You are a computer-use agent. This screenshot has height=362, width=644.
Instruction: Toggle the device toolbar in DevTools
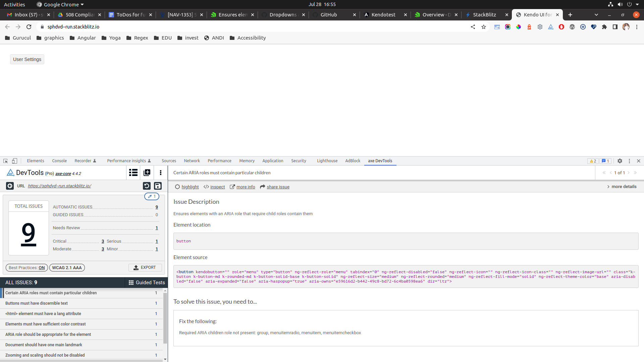coord(14,161)
